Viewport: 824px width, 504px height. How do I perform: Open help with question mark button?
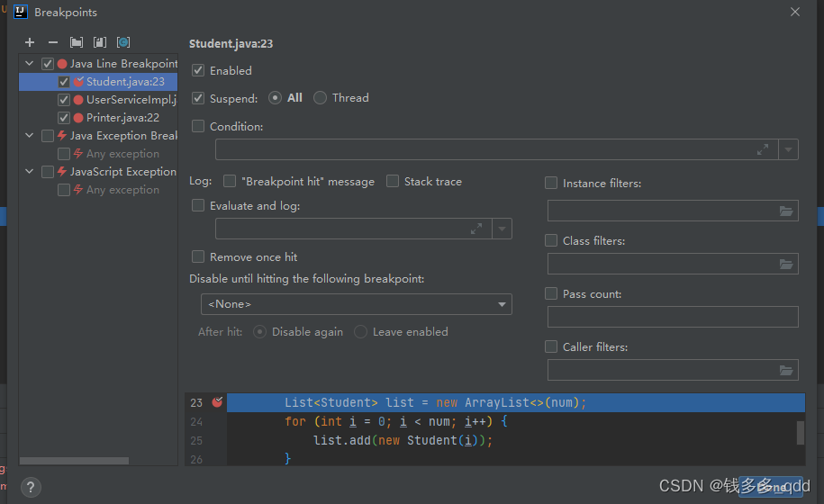(31, 487)
